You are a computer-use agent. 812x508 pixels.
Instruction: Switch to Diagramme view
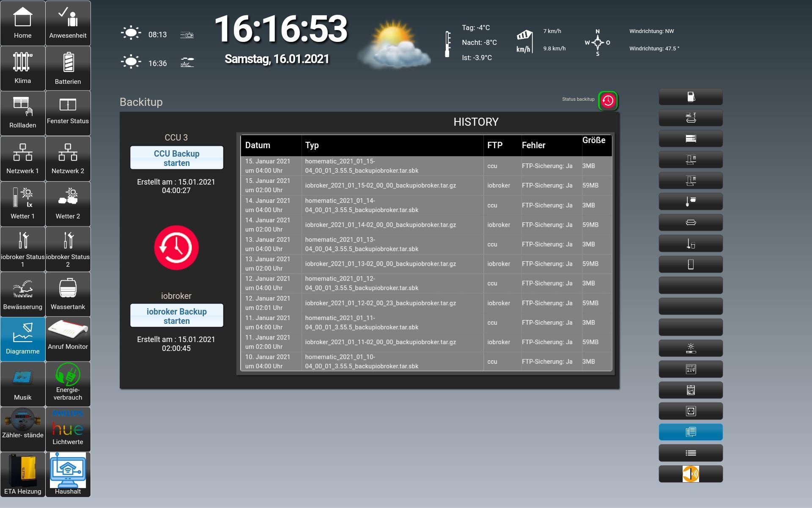(x=23, y=339)
